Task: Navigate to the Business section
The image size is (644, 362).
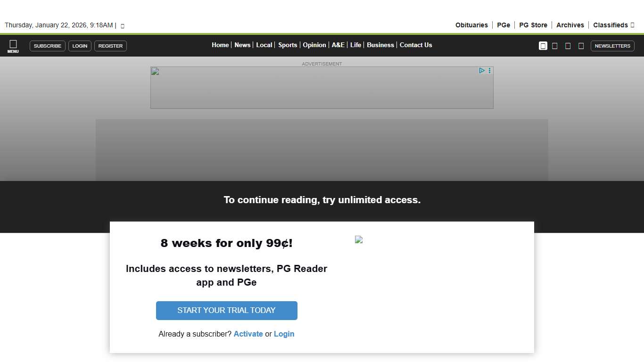Action: 380,45
